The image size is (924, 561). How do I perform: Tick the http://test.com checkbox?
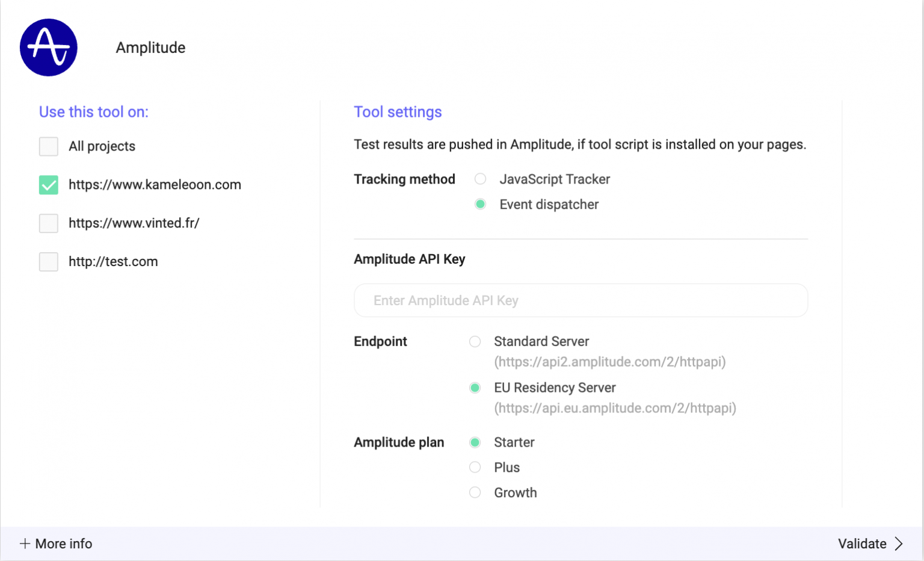coord(49,262)
